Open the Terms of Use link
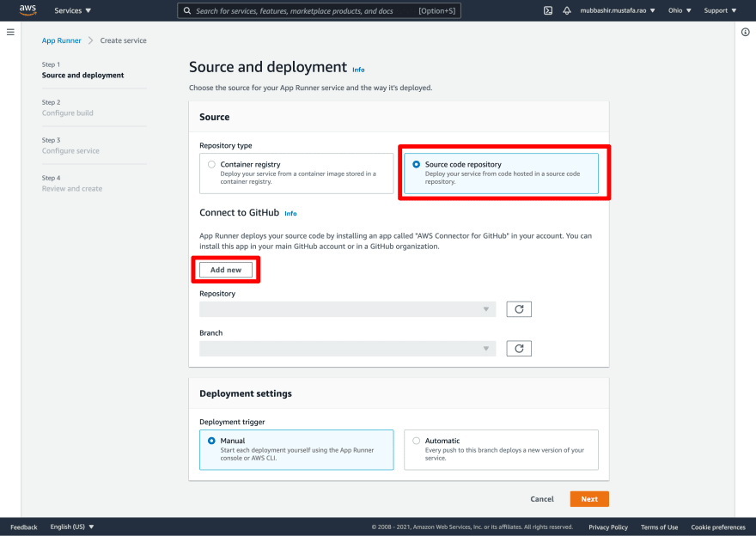The width and height of the screenshot is (756, 536). pyautogui.click(x=659, y=527)
